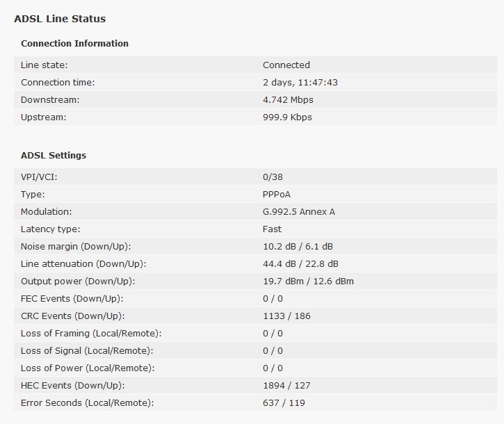Select the Connection Information section title
Viewport: 504px width, 424px height.
(x=74, y=43)
